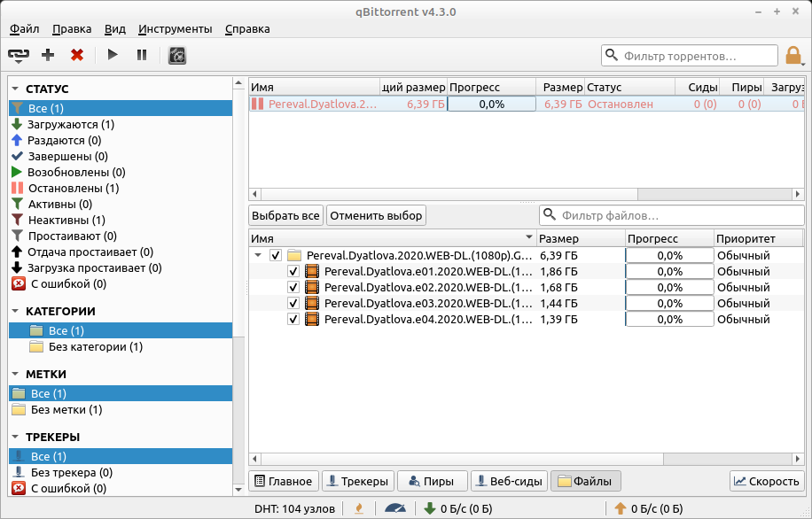Open the dropdown arrow under add-link toolbar icon
Viewport: 812px width, 519px height.
point(18,62)
